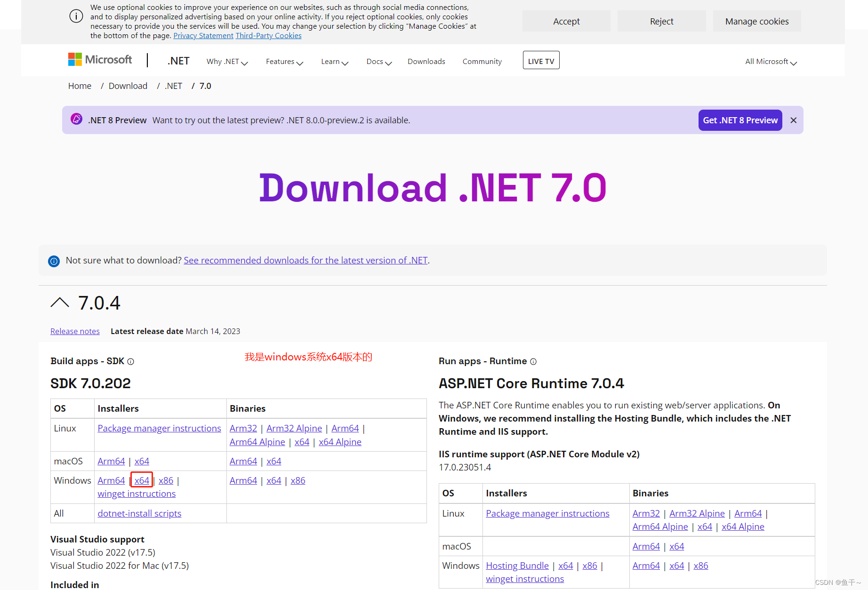The image size is (868, 590).
Task: Download the Windows Hosting Bundle
Action: (517, 566)
